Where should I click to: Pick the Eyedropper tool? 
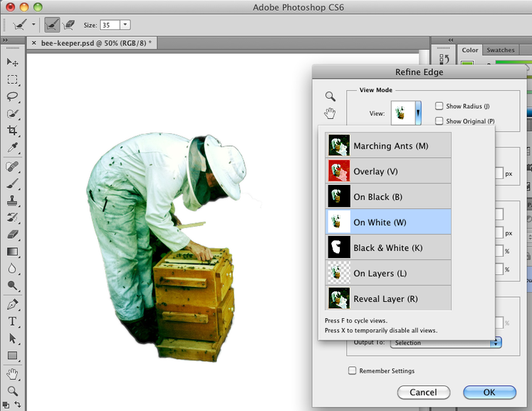click(13, 148)
